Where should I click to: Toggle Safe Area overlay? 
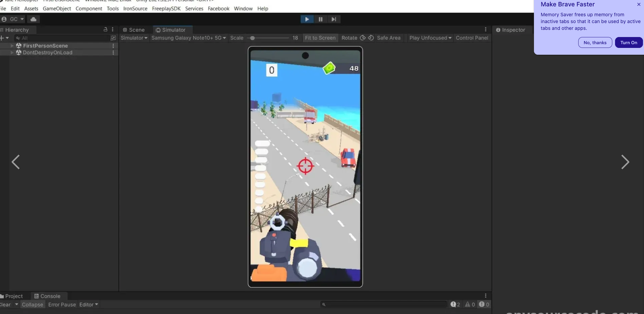tap(388, 38)
